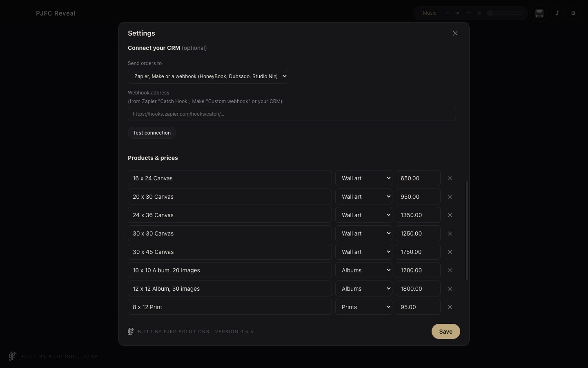This screenshot has height=368, width=588.
Task: Skip to the next music track
Action: pyautogui.click(x=469, y=13)
